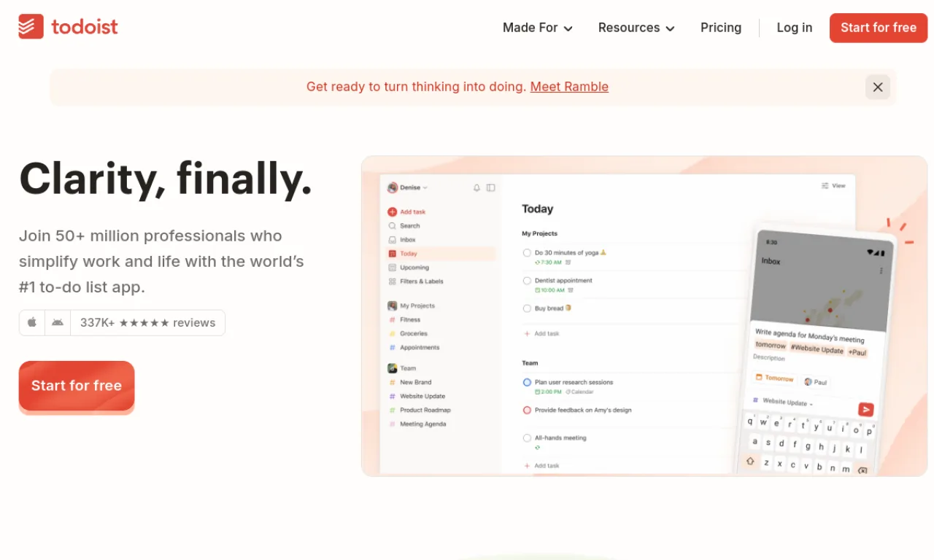
Task: Select the Android platform icon
Action: click(58, 322)
